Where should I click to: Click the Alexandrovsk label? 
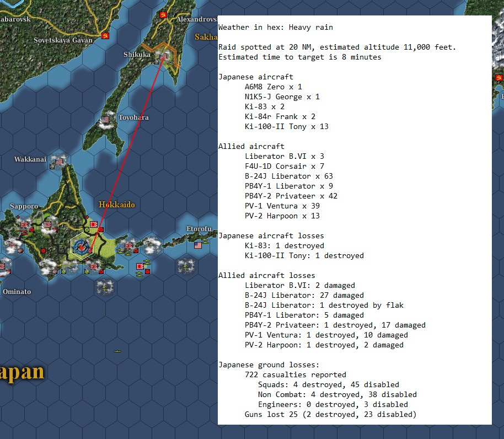(197, 19)
